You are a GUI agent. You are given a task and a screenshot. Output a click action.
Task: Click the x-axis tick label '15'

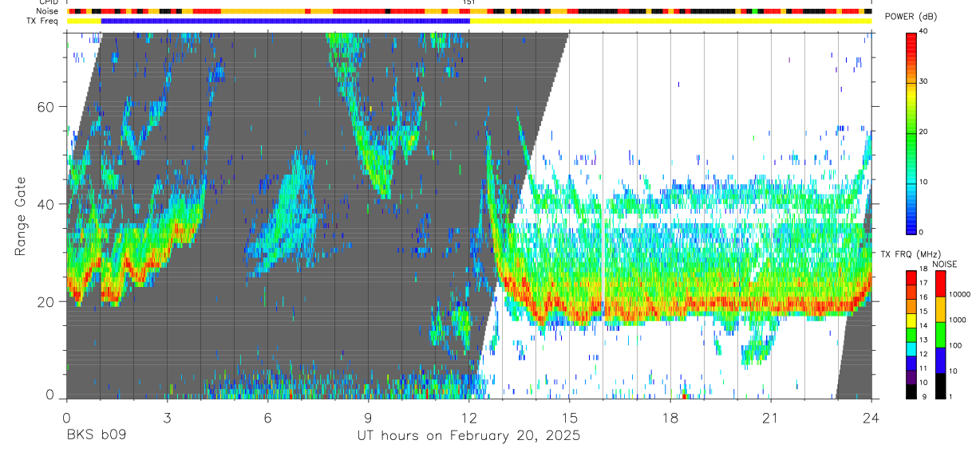click(570, 418)
